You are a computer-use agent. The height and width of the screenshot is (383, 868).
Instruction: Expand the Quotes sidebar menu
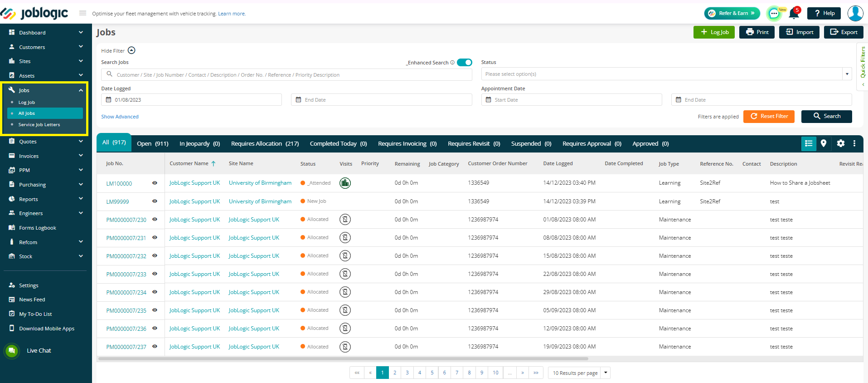pos(81,141)
